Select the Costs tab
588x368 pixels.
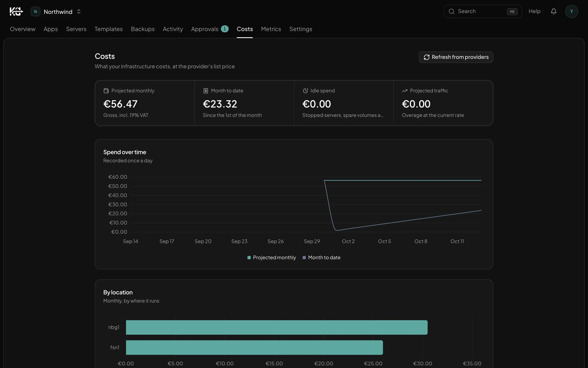click(x=245, y=29)
